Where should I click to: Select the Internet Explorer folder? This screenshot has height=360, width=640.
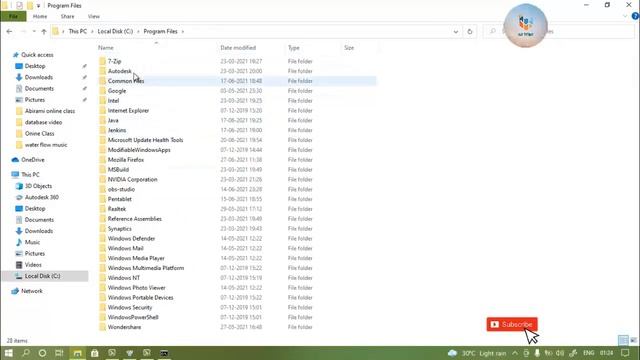128,111
